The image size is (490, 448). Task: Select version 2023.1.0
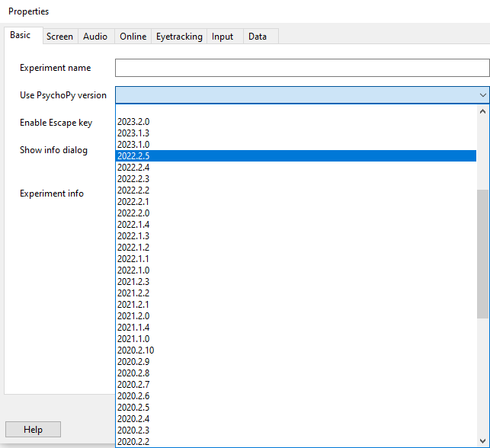pyautogui.click(x=296, y=144)
